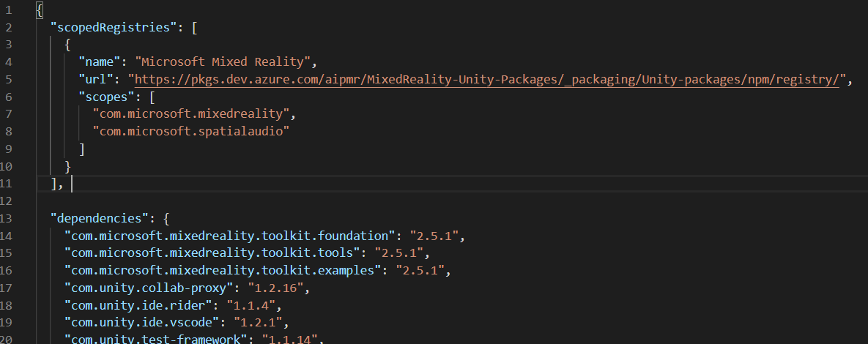Open the pkgs.dev.azure.com registry URL link

pos(487,79)
